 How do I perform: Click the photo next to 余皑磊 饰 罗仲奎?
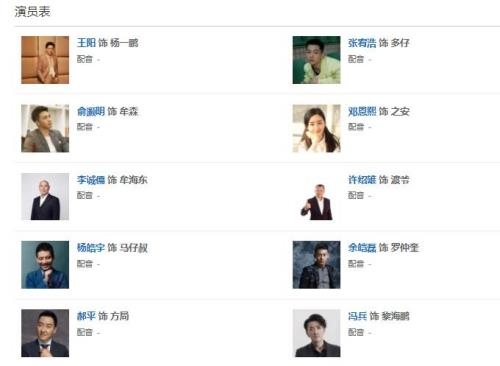317,265
